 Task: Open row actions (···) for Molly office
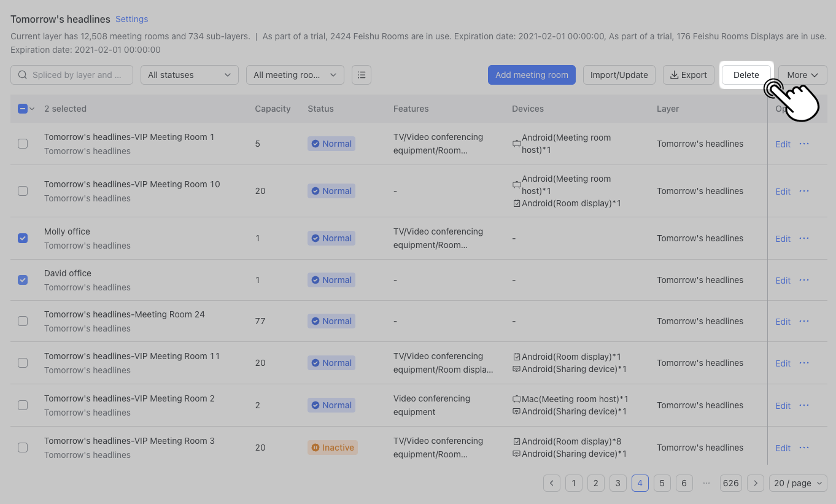click(804, 238)
